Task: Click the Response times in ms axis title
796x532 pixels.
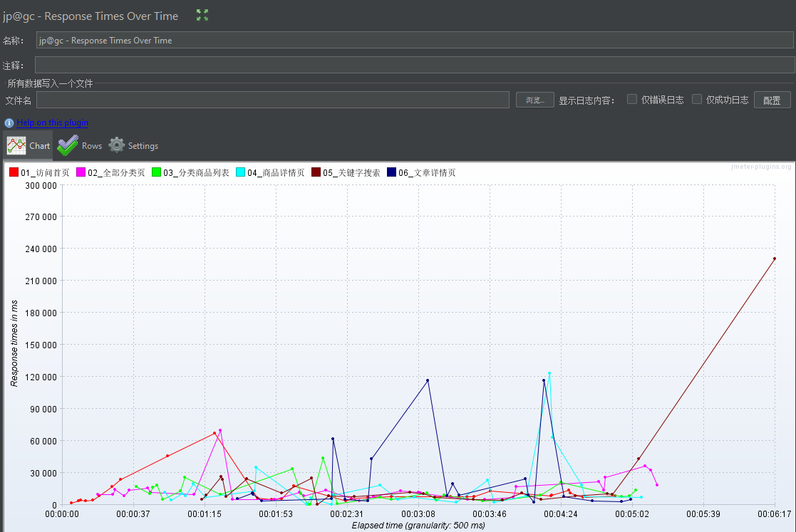Action: (x=14, y=344)
